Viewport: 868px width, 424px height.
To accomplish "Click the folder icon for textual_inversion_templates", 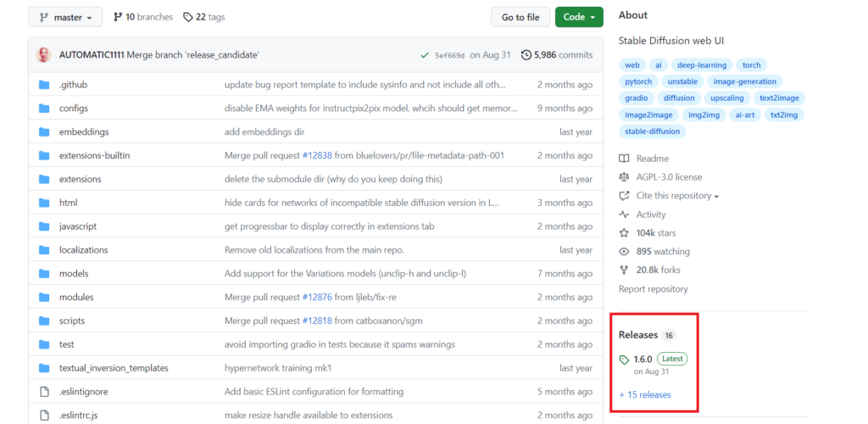I will point(44,368).
